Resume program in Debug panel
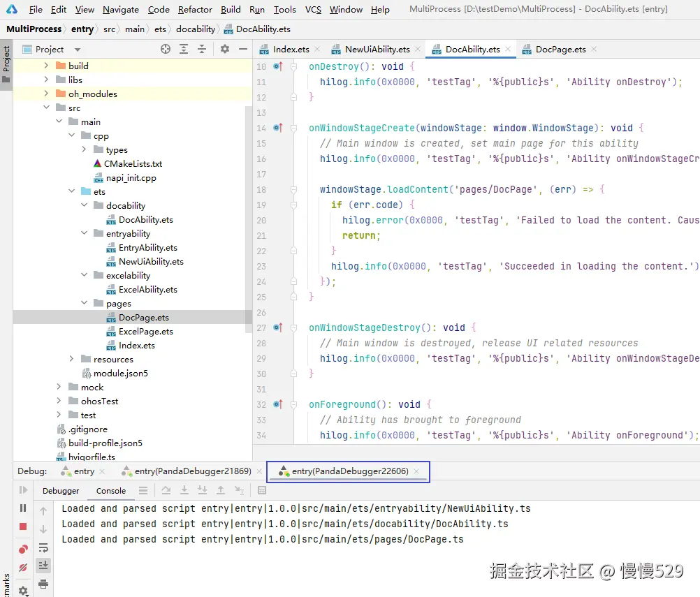The width and height of the screenshot is (700, 597). 23,490
